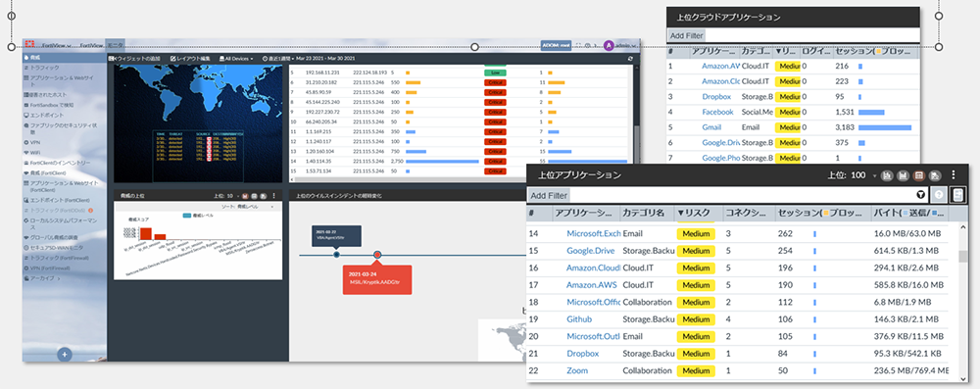Click the first red bar in 脅威スコア chart
Viewport: 980px width, 389px height.
(x=145, y=233)
